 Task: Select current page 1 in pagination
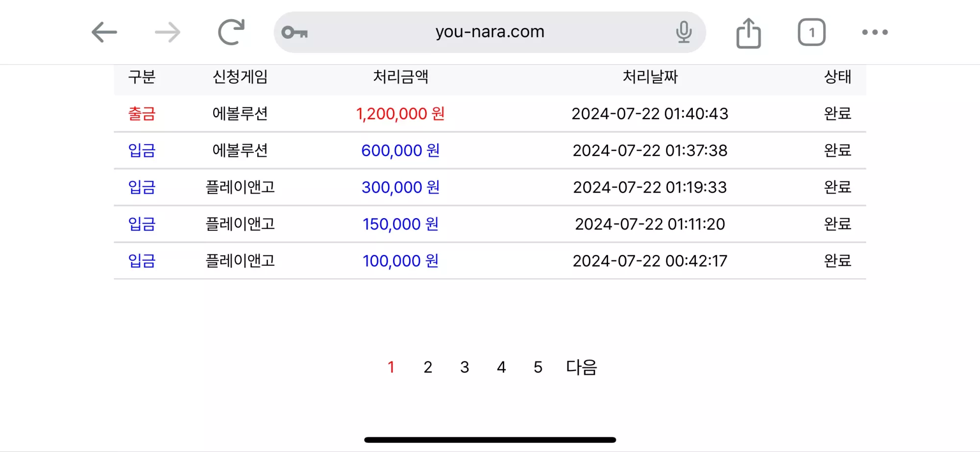coord(391,367)
